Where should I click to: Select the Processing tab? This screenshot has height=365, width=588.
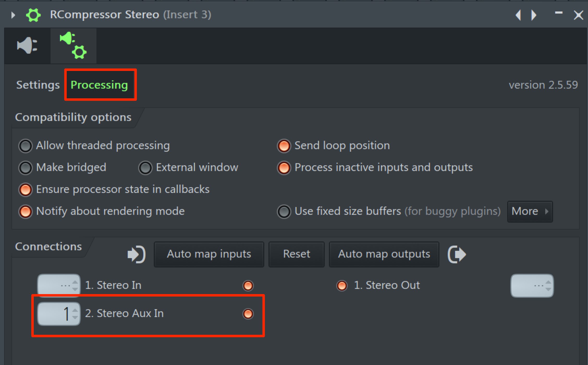(x=99, y=85)
